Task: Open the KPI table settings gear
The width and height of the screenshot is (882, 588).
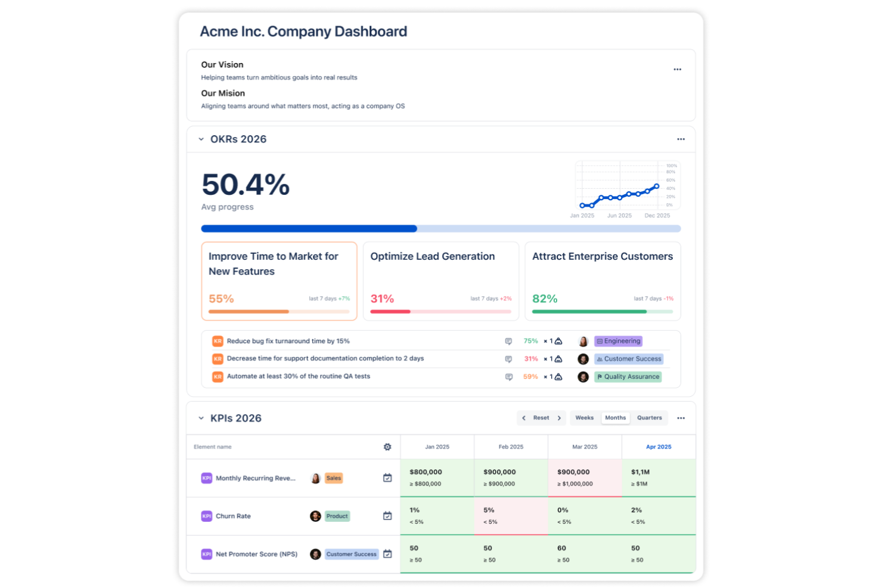Action: pos(387,447)
